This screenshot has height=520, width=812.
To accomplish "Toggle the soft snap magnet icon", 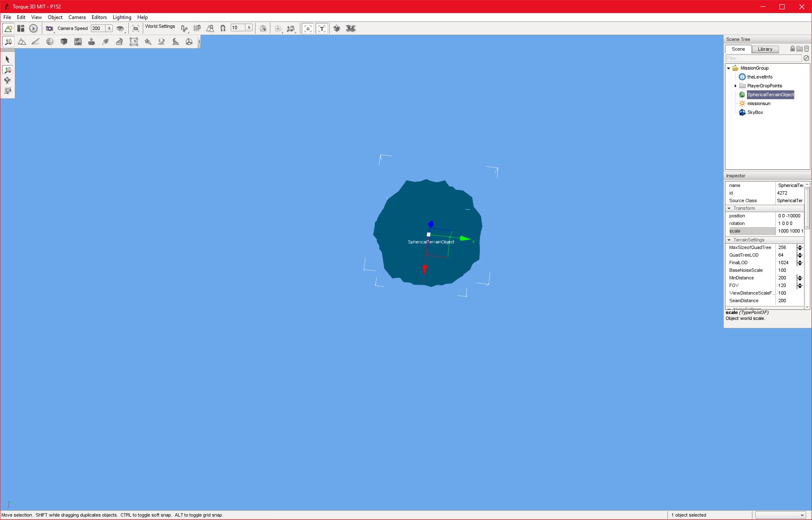I will (x=223, y=28).
